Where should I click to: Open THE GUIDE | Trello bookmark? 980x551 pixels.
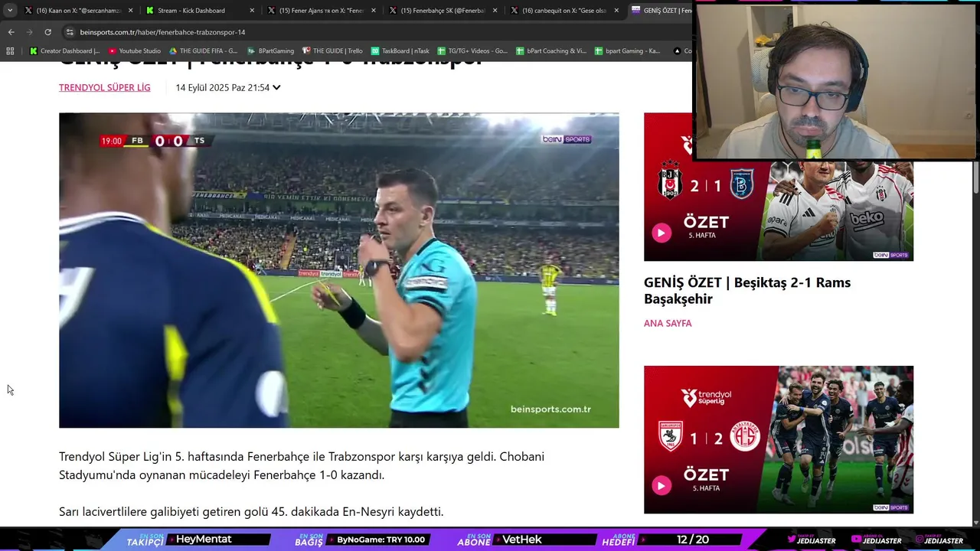tap(332, 51)
